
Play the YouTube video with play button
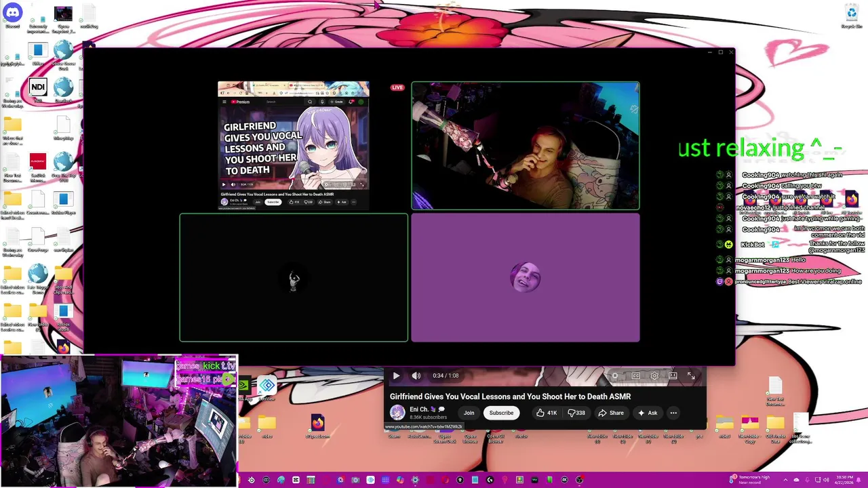click(396, 375)
